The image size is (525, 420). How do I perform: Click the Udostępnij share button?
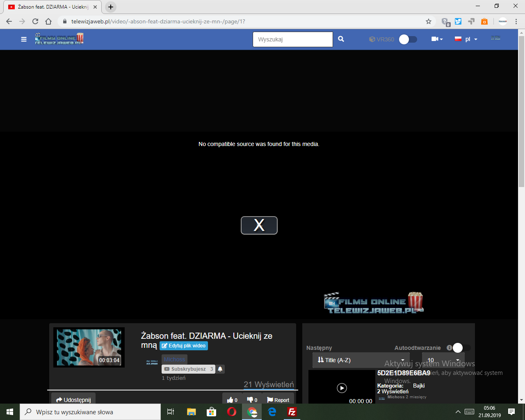point(73,400)
